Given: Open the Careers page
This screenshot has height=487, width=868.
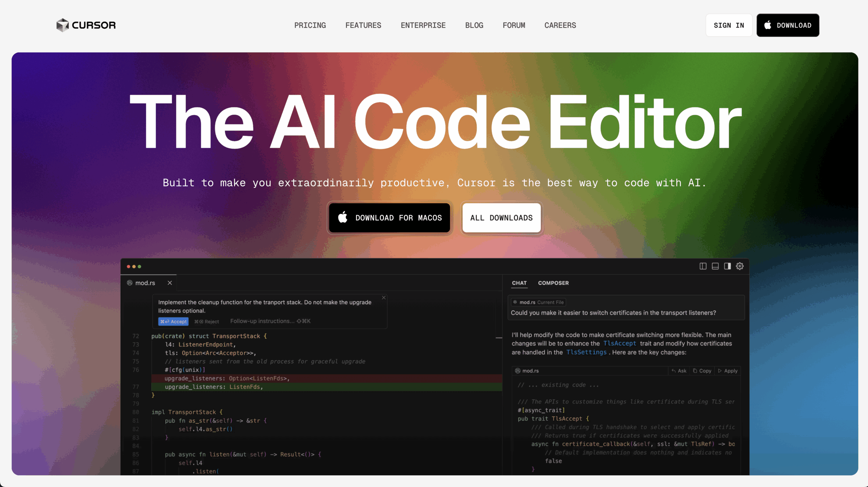Looking at the screenshot, I should coord(560,25).
